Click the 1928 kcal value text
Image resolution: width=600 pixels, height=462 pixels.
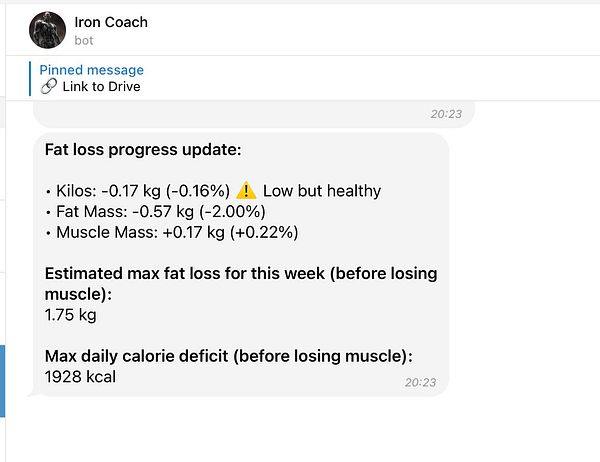(x=80, y=377)
